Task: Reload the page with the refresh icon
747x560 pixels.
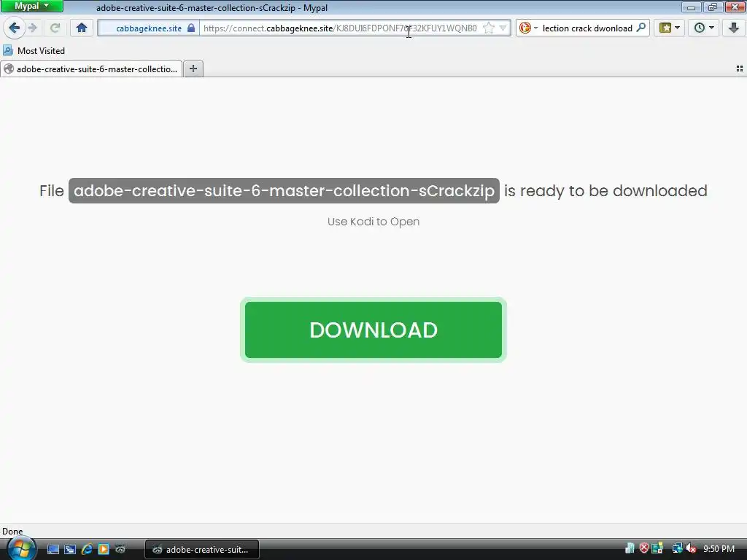Action: pos(55,28)
